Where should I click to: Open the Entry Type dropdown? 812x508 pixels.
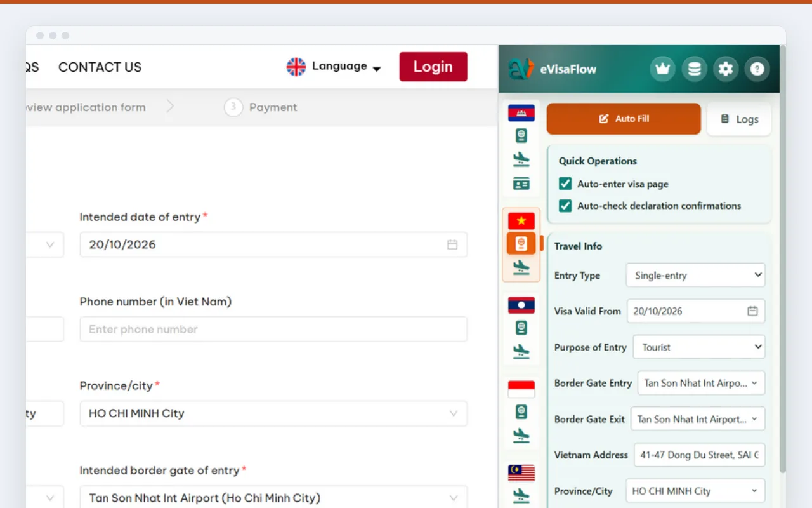[695, 276]
